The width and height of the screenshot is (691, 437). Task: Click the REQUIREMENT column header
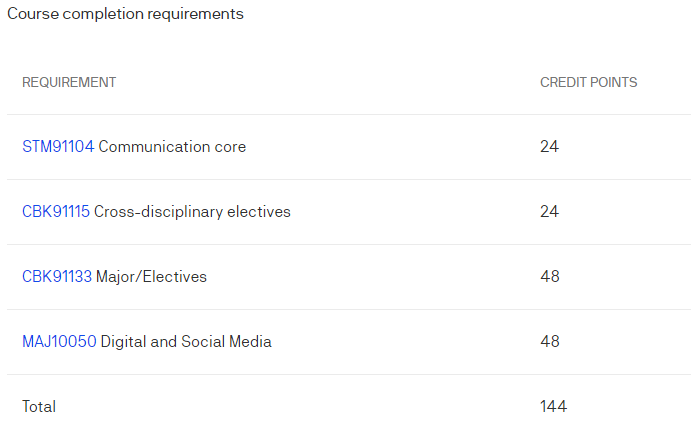(69, 82)
